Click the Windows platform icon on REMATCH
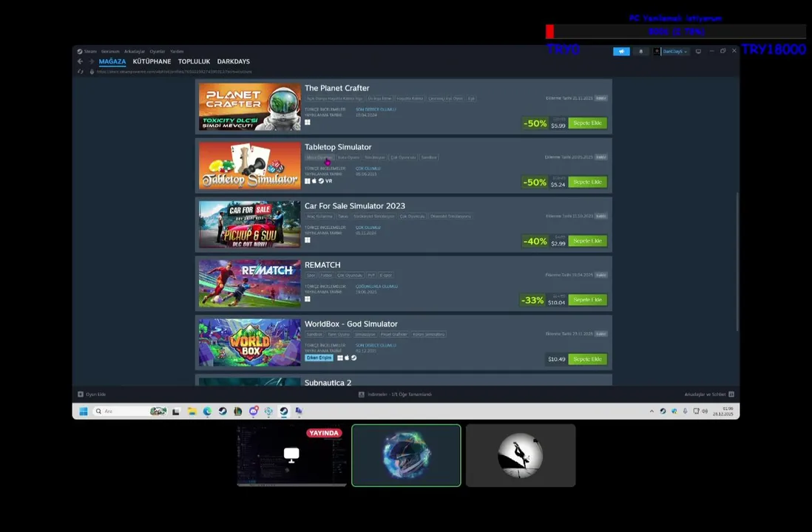Screen dimensions: 812x532 [308, 299]
